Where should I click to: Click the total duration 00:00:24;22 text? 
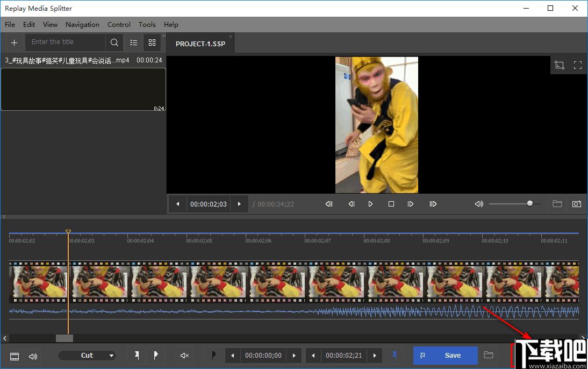pos(276,204)
